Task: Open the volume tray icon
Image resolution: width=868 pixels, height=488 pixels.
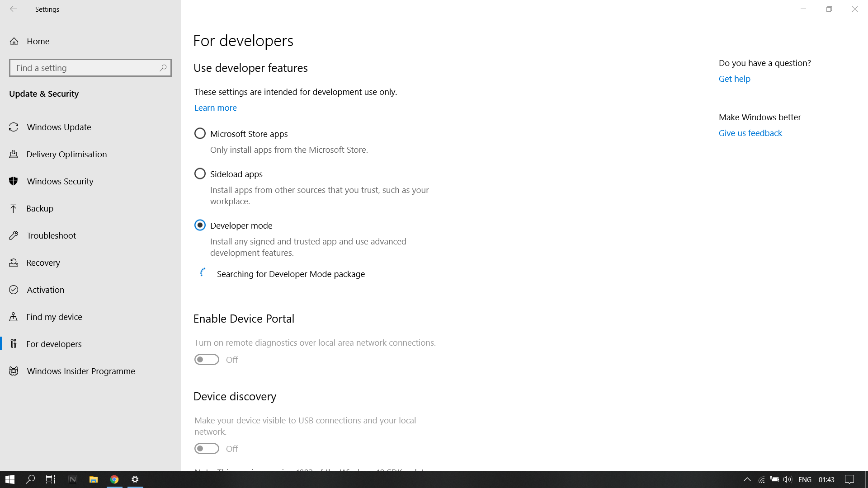Action: click(x=788, y=479)
